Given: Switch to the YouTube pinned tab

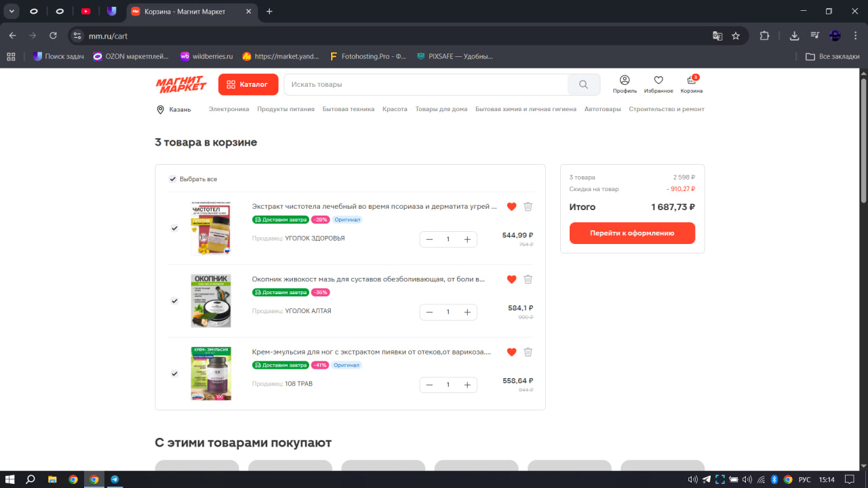Looking at the screenshot, I should 85,11.
